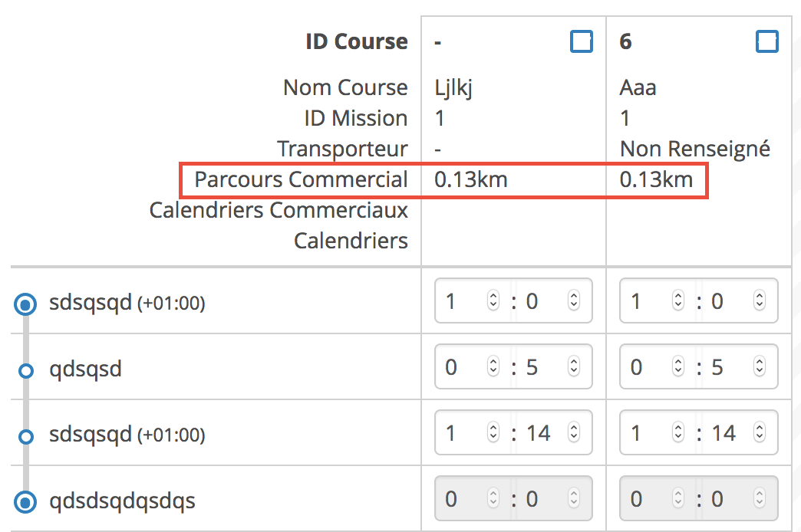Click the greyed-out qdsdsqdqsdqs minute field under Aaa
Viewport: 801px width, 532px height.
(x=729, y=500)
